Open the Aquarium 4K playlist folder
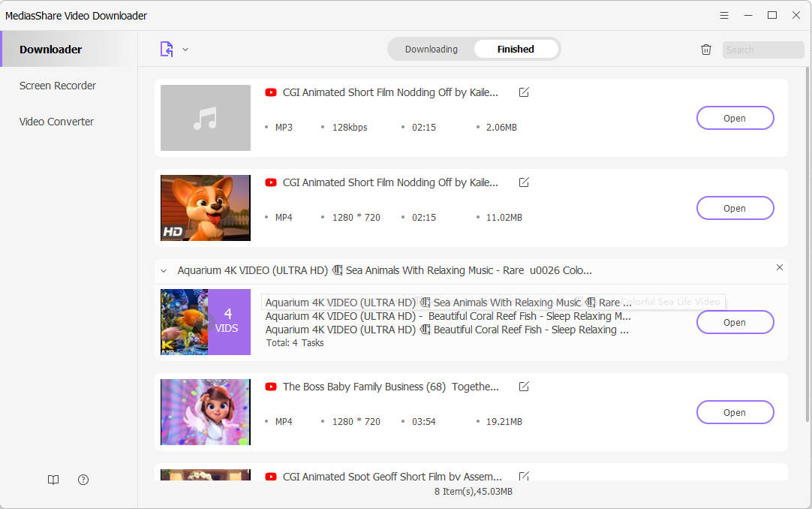 click(x=735, y=322)
